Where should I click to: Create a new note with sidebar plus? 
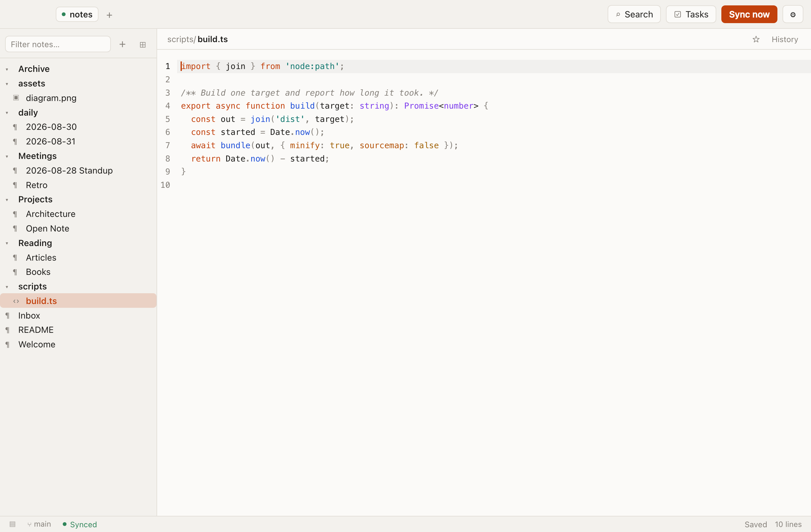122,44
